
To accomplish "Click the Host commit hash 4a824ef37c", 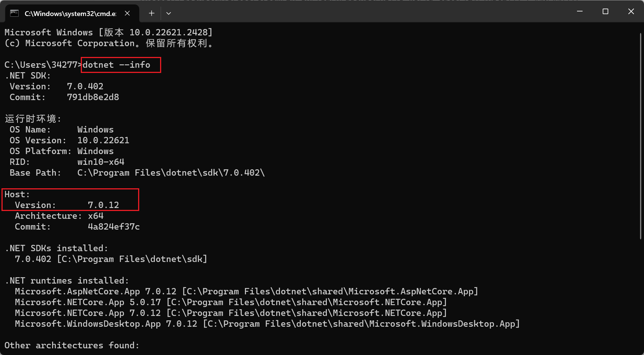I will point(114,227).
